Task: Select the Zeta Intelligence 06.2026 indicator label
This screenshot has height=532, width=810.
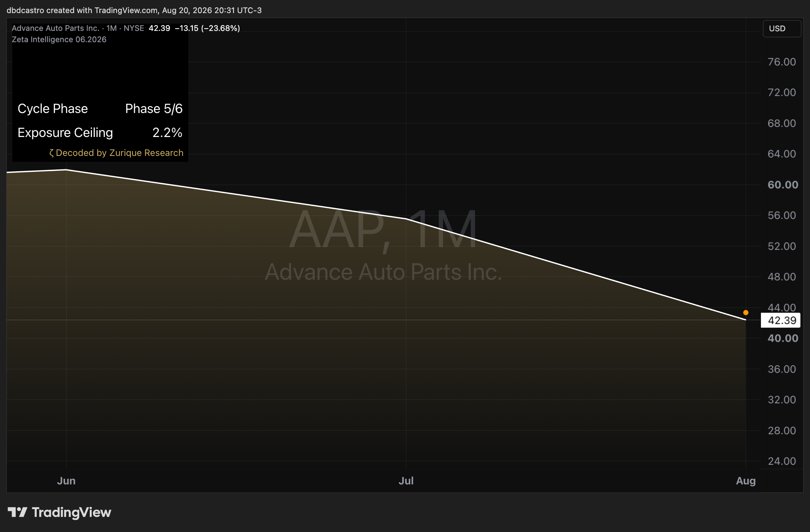Action: pyautogui.click(x=59, y=40)
